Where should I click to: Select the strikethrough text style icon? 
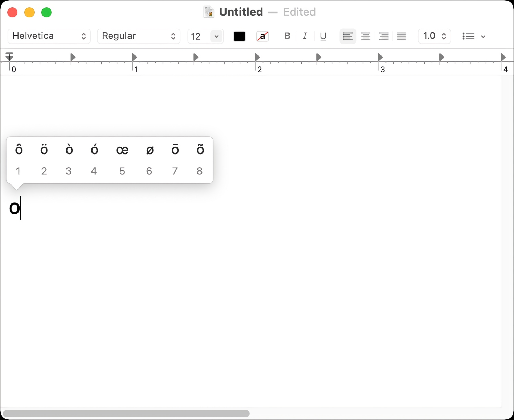(x=262, y=36)
